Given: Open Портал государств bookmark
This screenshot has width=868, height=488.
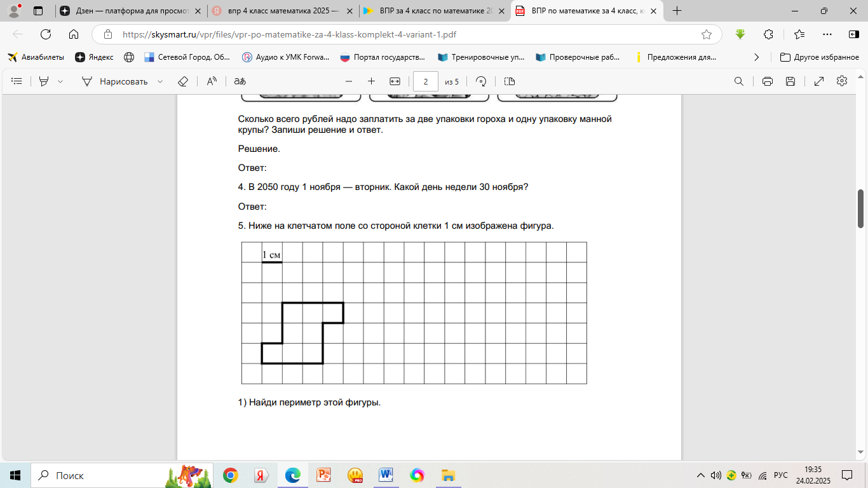Looking at the screenshot, I should (x=383, y=57).
